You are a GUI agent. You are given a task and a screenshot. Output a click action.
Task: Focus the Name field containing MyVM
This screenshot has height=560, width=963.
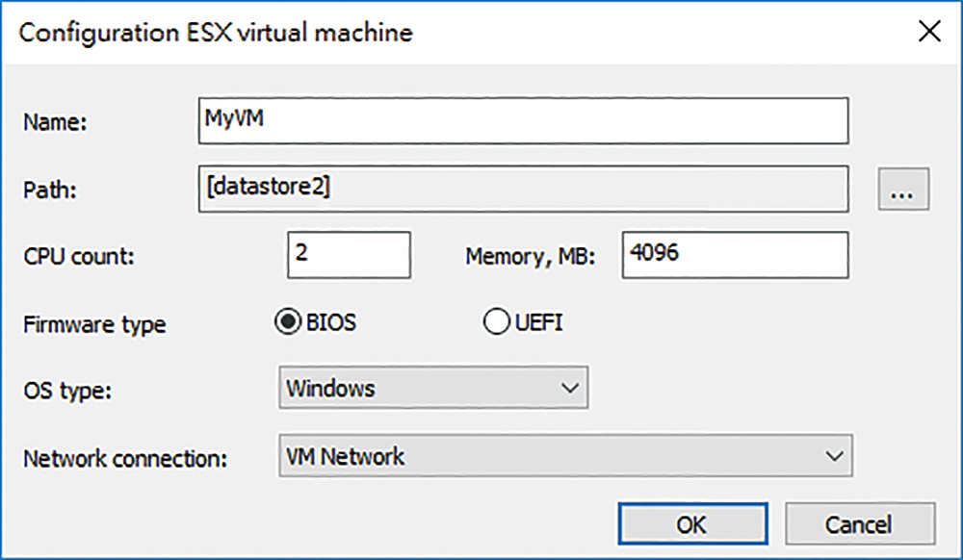coord(523,121)
